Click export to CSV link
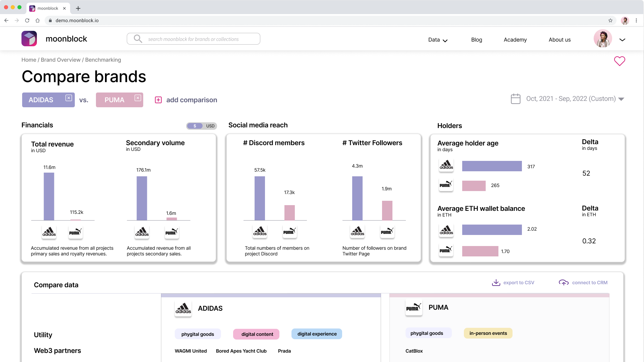The height and width of the screenshot is (362, 644). point(519,283)
